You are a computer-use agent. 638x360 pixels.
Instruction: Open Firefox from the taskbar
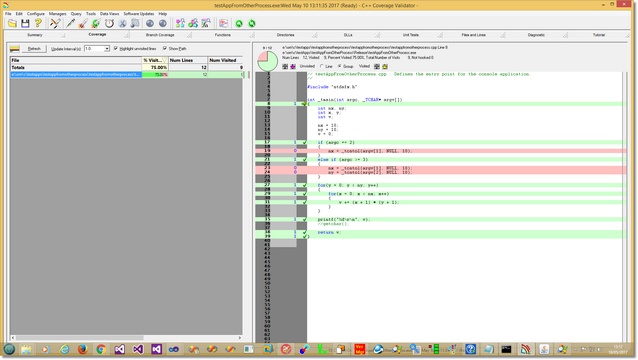coord(83,349)
